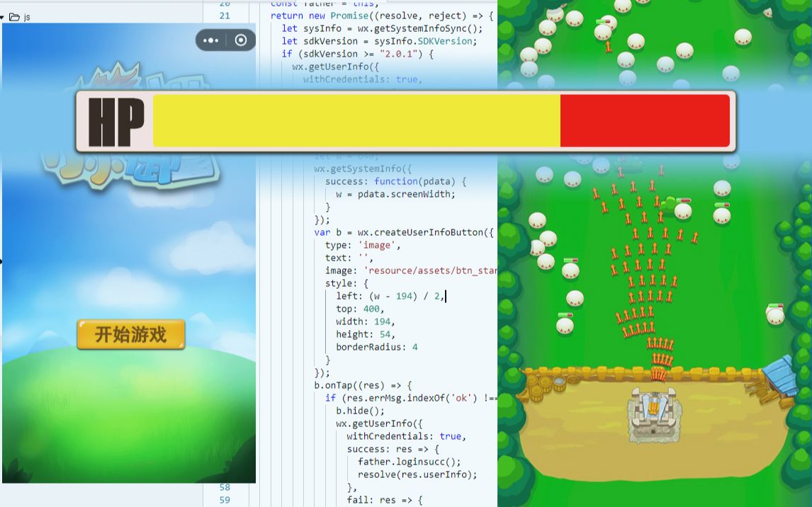Click the 'height: 54' code line
The image size is (812, 507).
[x=365, y=334]
